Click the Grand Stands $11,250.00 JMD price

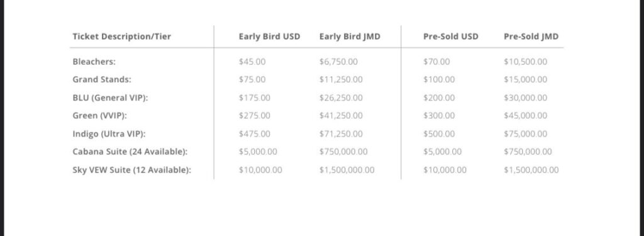click(341, 79)
